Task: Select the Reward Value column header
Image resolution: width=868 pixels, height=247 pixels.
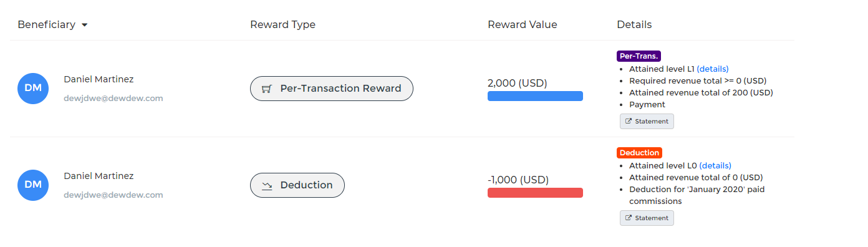Action: pyautogui.click(x=523, y=25)
